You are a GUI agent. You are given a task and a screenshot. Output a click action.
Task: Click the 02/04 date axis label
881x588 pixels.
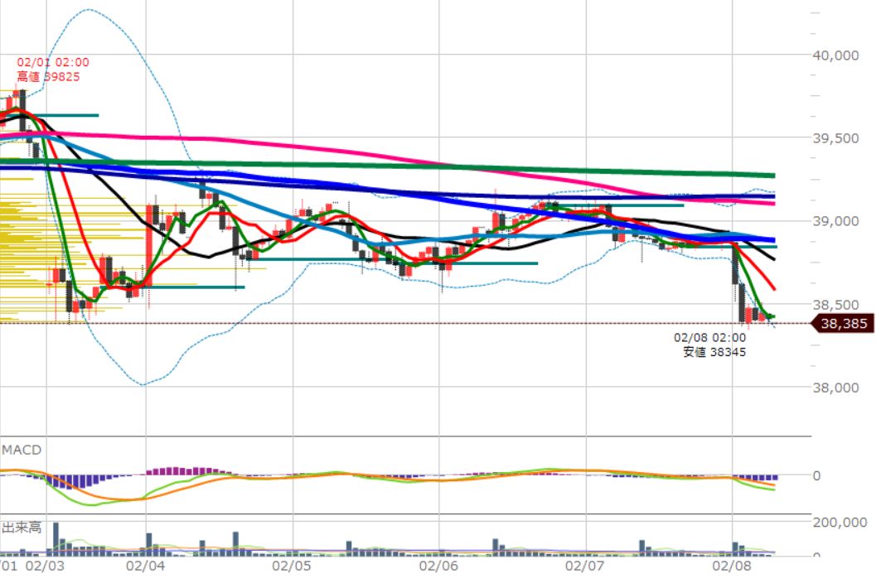click(146, 566)
